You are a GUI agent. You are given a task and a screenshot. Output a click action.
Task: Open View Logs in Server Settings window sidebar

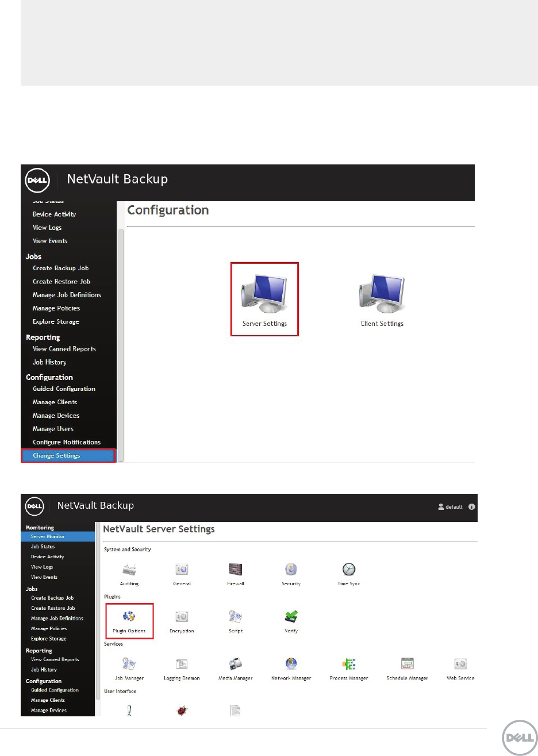pyautogui.click(x=42, y=567)
